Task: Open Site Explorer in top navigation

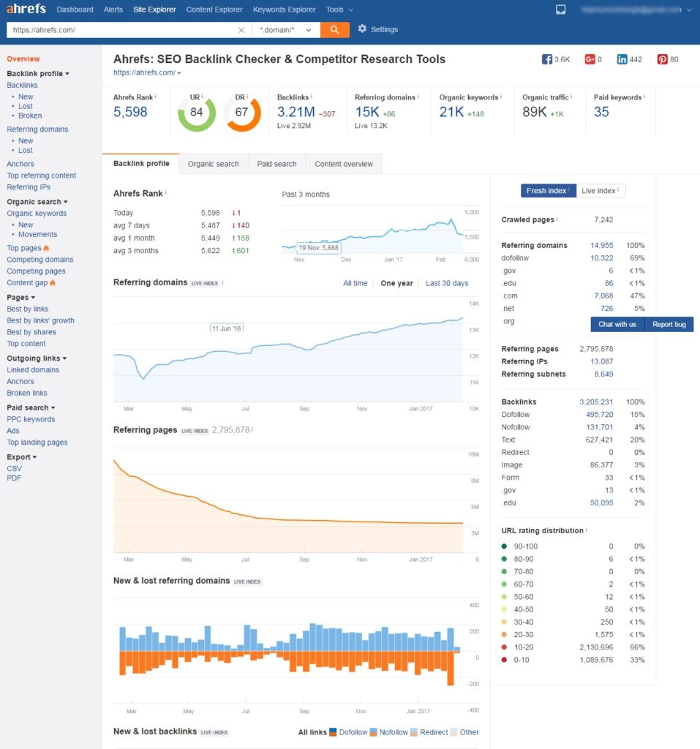Action: pyautogui.click(x=154, y=10)
